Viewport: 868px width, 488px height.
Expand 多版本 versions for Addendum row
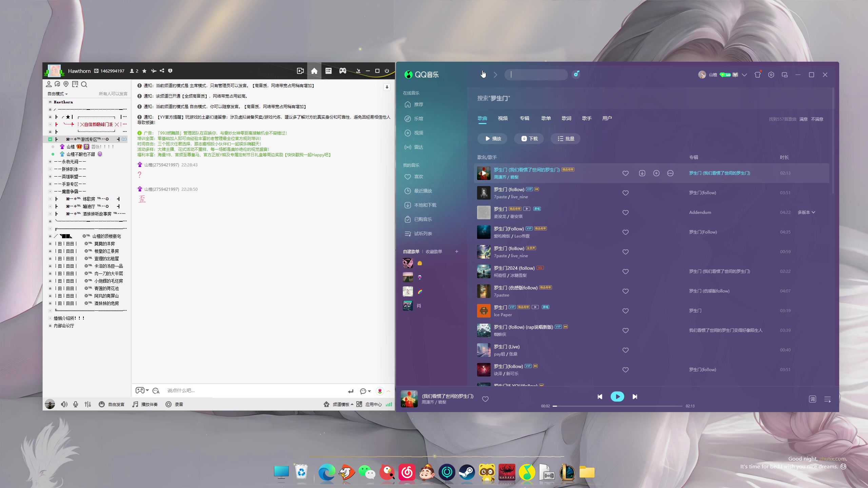806,212
